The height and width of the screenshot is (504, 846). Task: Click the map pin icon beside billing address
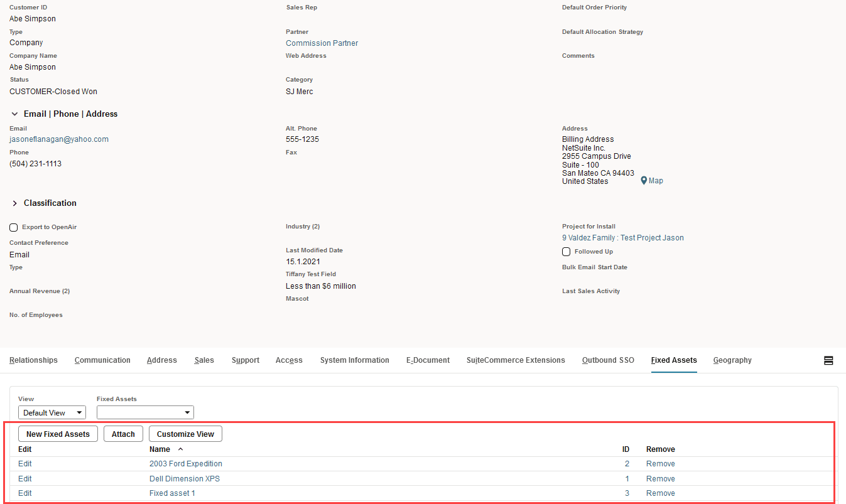(643, 180)
